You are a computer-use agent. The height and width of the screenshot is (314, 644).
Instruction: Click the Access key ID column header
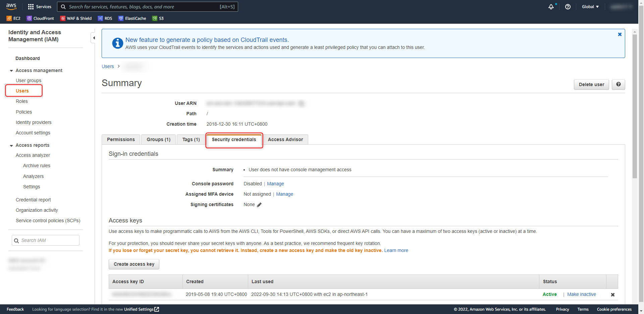click(146, 281)
